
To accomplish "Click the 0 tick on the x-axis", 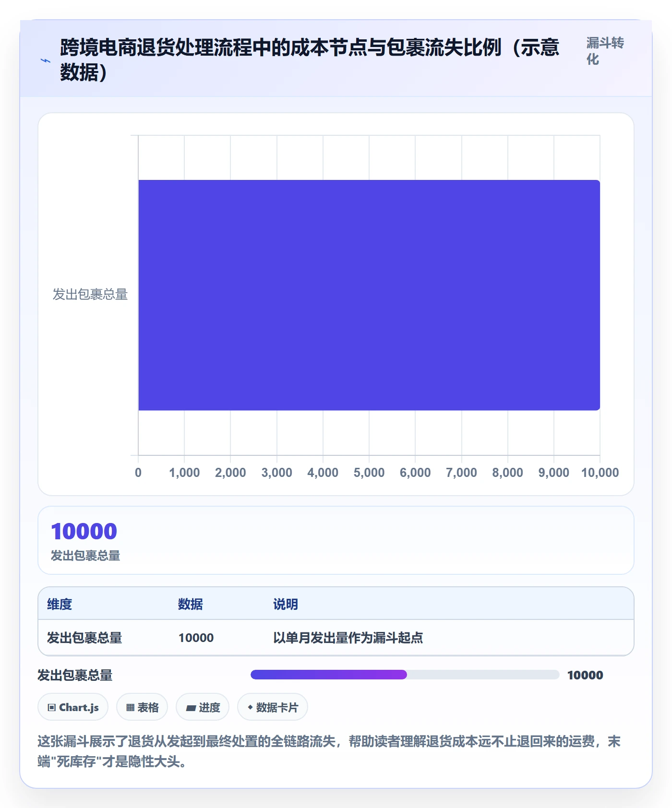I will point(138,473).
